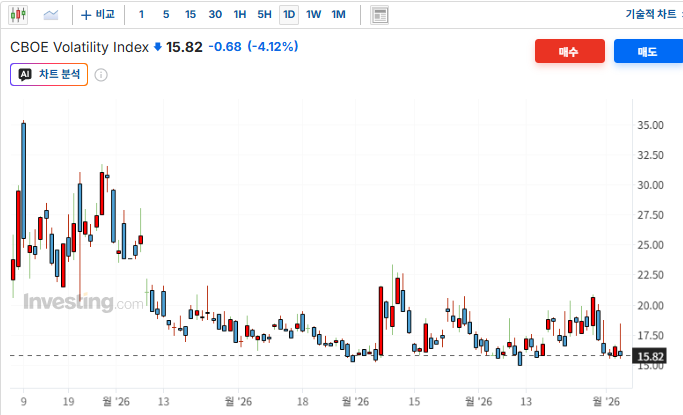Click the info icon beside 차트 분석
Viewport: 683px width, 415px height.
[101, 75]
